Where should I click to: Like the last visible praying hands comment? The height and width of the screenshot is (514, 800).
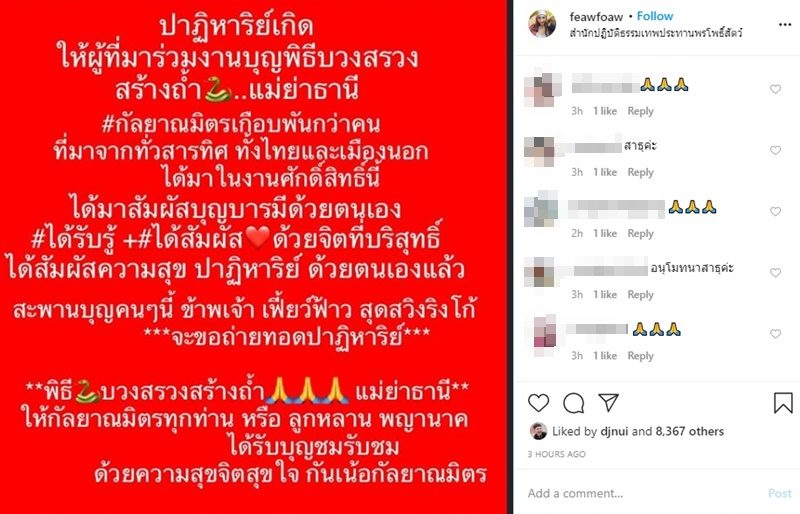coord(776,334)
